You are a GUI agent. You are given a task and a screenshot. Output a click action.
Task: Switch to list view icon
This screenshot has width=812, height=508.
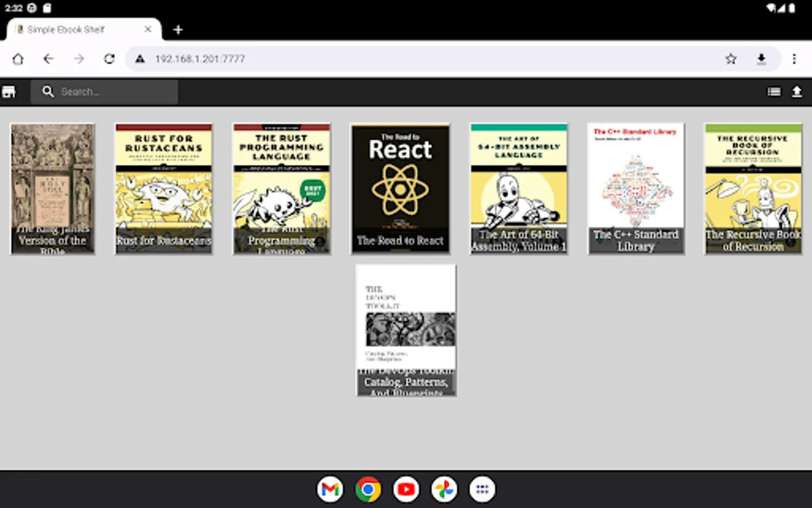point(774,91)
